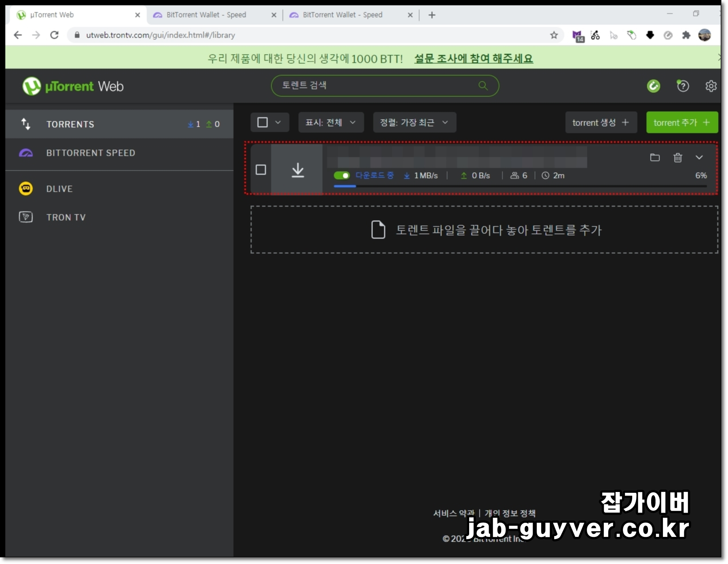
Task: Click the DLive mascot icon
Action: click(26, 189)
